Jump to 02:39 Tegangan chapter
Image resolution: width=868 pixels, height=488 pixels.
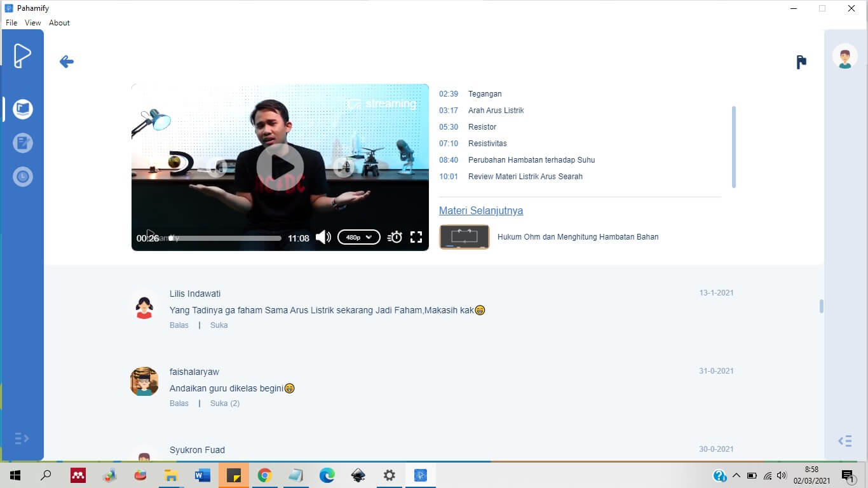pos(470,94)
